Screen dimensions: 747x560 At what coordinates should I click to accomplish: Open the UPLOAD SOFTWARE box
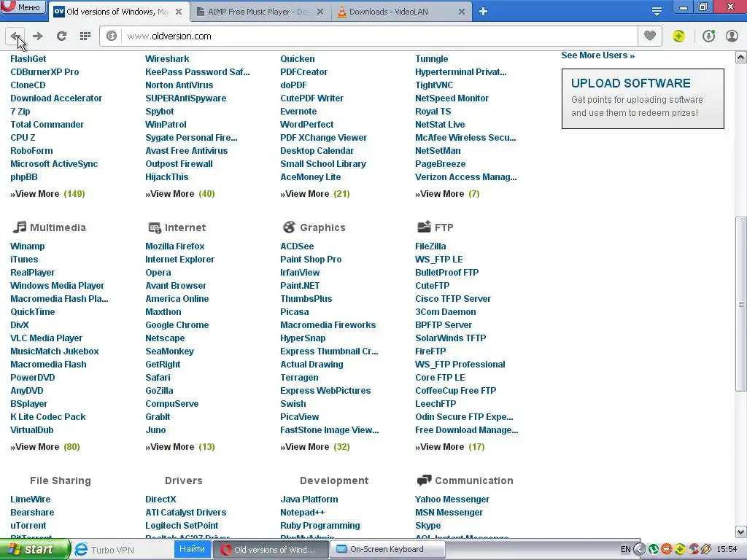pyautogui.click(x=643, y=98)
